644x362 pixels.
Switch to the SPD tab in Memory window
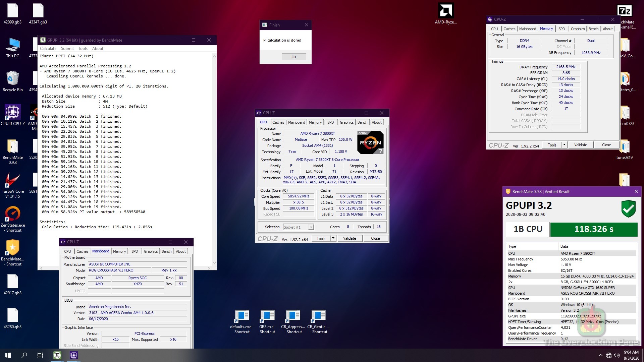pos(561,29)
